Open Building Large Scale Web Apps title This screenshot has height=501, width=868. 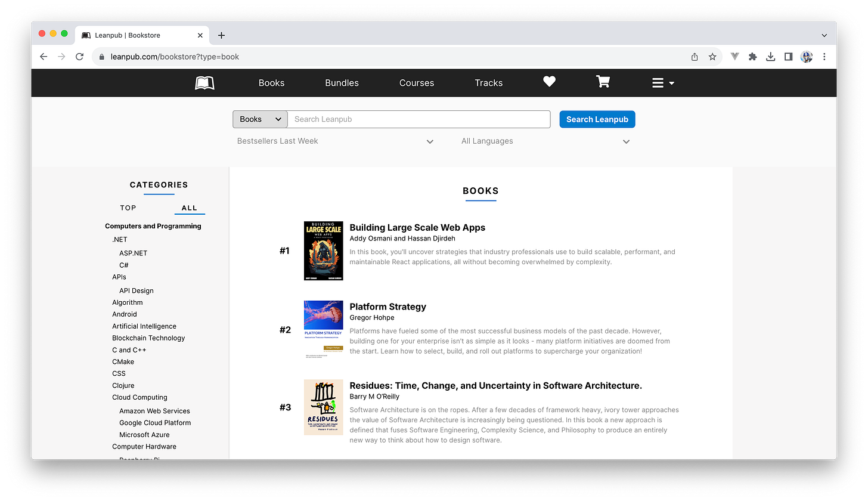tap(417, 227)
